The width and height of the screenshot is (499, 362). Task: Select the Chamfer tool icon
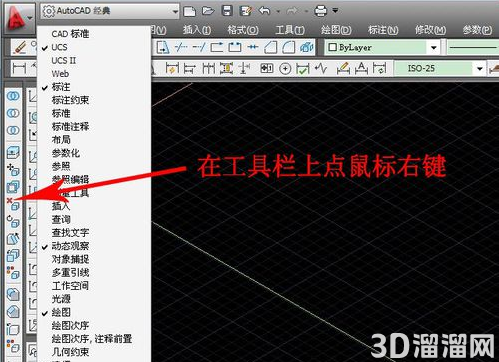click(271, 47)
